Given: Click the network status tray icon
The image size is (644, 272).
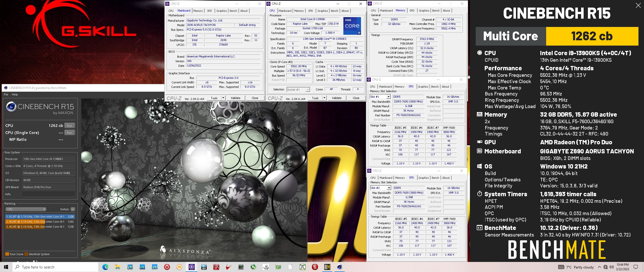Looking at the screenshot, I should pyautogui.click(x=606, y=267).
